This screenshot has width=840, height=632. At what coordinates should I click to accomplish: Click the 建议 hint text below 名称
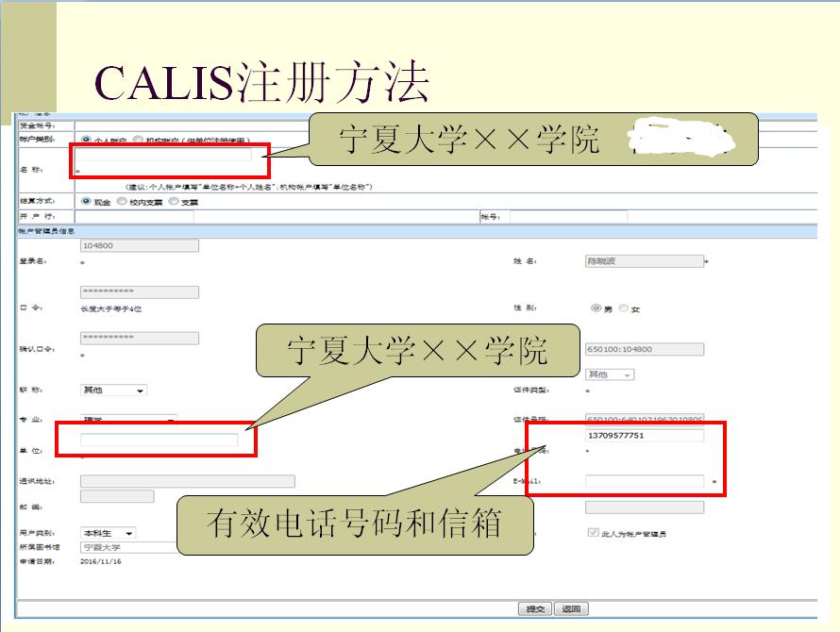point(248,187)
